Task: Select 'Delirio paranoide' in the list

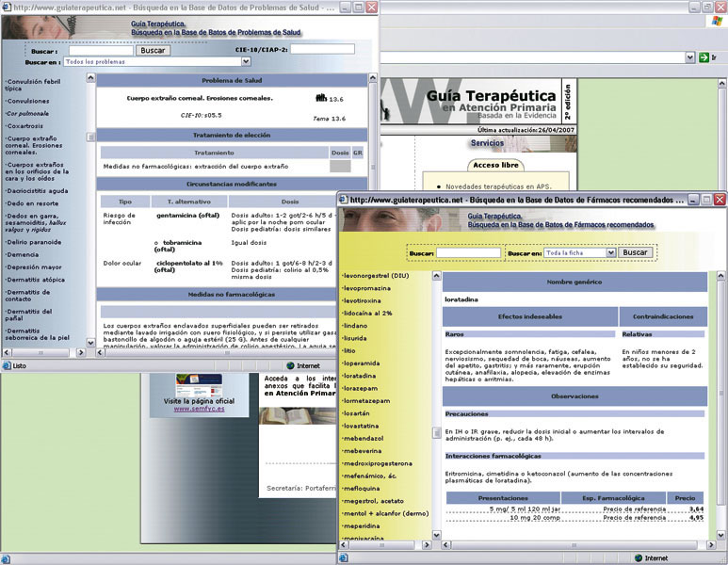Action: point(33,242)
